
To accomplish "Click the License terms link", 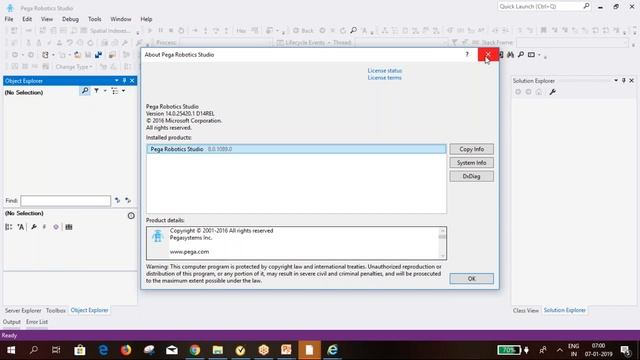I will (x=384, y=78).
